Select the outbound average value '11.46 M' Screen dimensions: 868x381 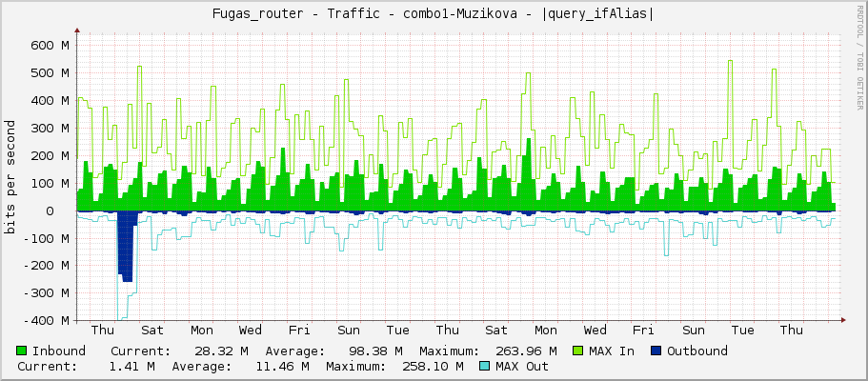282,366
